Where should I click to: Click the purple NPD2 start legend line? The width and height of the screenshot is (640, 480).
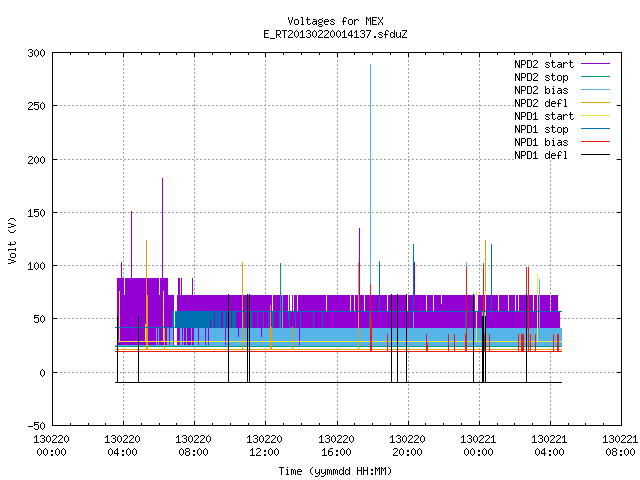[x=596, y=64]
